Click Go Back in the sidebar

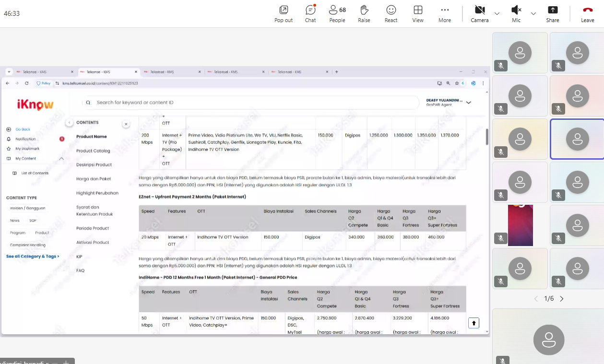pyautogui.click(x=23, y=129)
